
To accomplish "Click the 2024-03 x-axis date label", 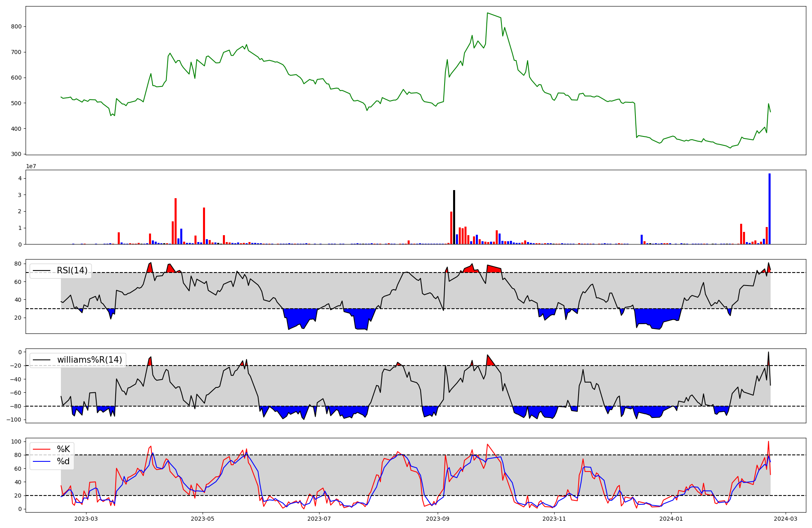I will (x=786, y=519).
